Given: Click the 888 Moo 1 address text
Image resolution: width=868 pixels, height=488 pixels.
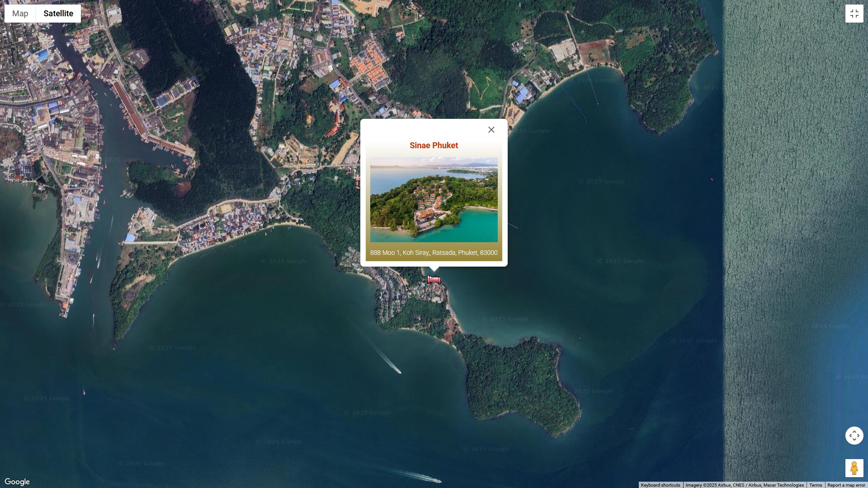Looking at the screenshot, I should [434, 253].
